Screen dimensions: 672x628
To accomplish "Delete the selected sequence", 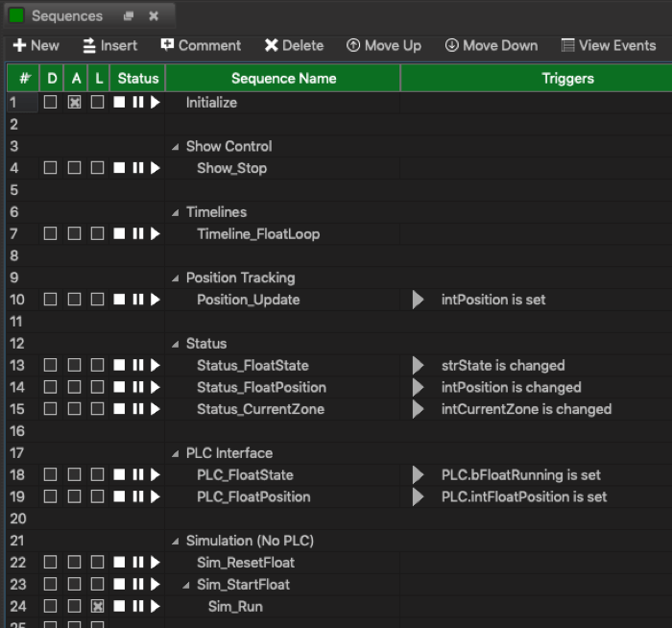I will pos(294,45).
